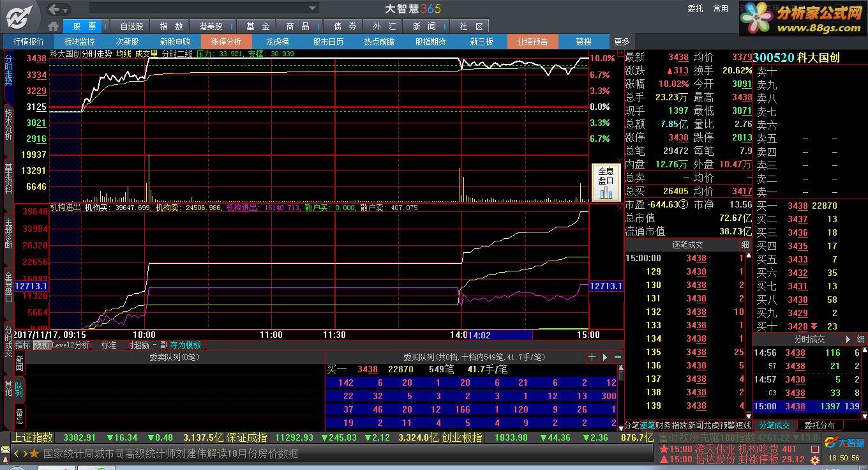868x470 pixels.
Task: Open the 常用 menu at the top
Action: (721, 8)
